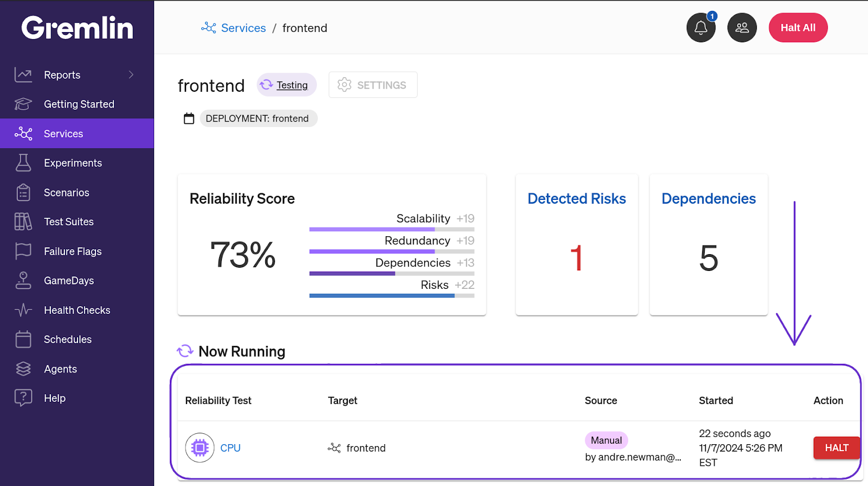Image resolution: width=868 pixels, height=486 pixels.
Task: Click the Help question mark icon
Action: 23,398
